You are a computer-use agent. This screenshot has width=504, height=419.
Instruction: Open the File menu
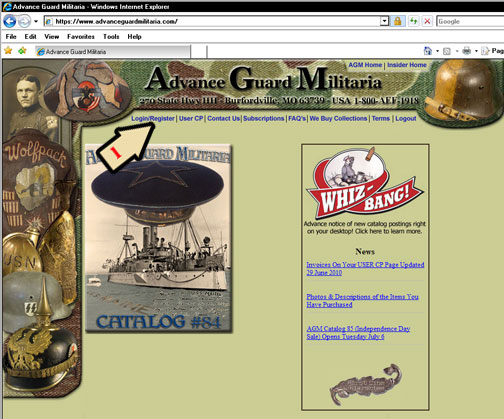click(11, 37)
